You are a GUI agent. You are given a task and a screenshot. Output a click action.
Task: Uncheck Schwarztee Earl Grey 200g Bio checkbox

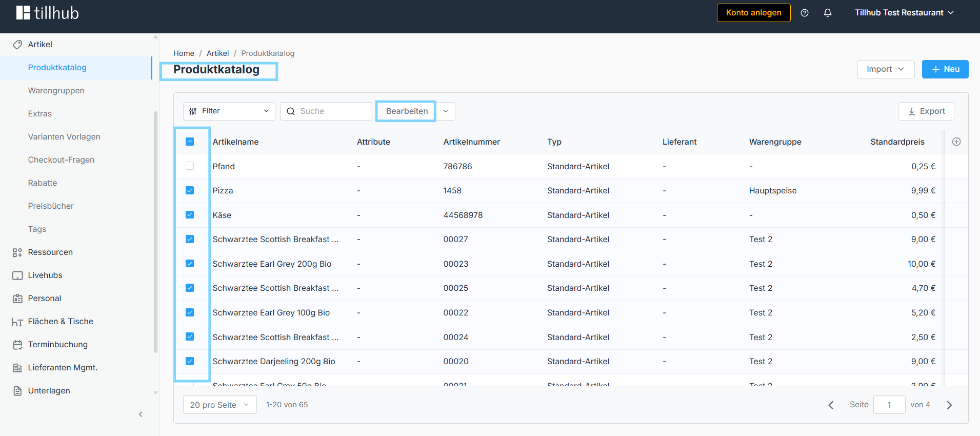point(190,264)
